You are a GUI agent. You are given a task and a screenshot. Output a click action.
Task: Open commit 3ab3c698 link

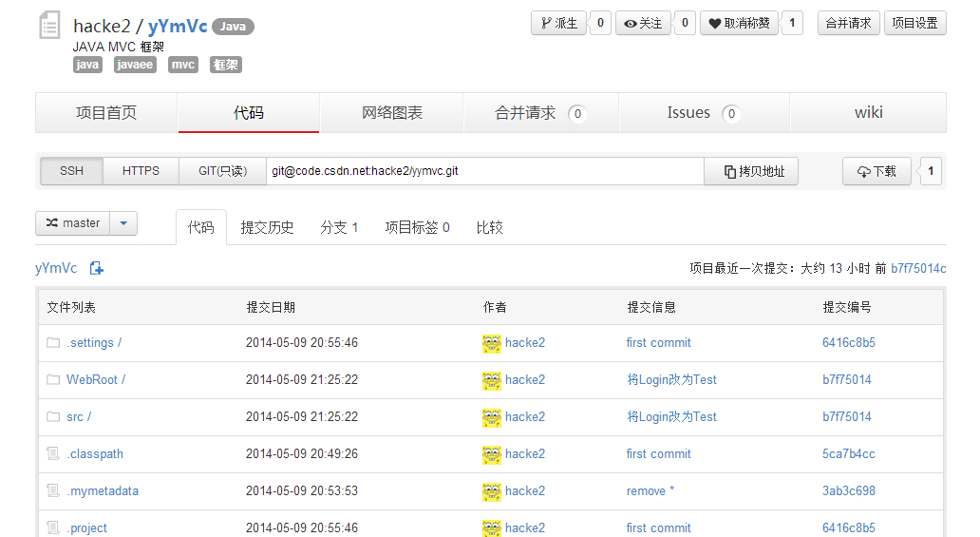(849, 491)
